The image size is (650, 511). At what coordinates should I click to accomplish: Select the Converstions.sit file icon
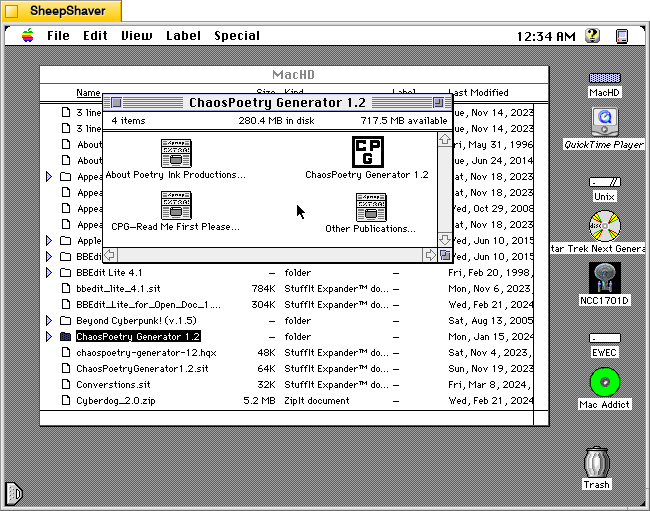(65, 385)
